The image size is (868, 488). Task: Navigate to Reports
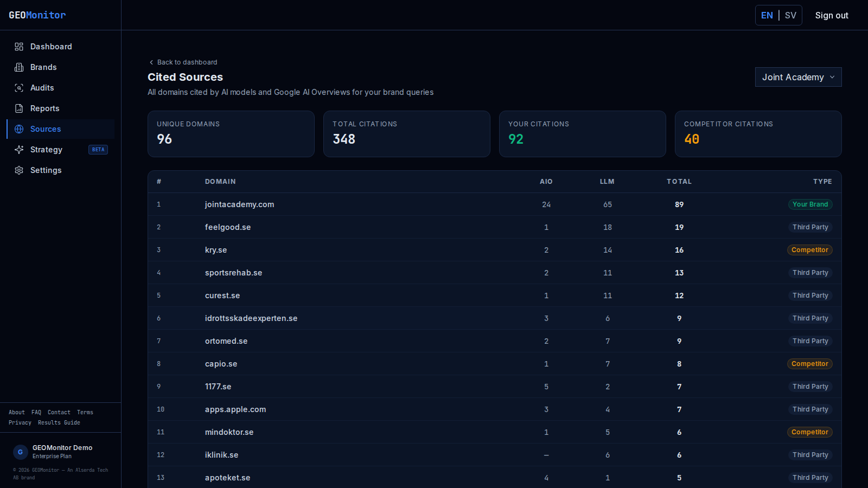point(61,108)
